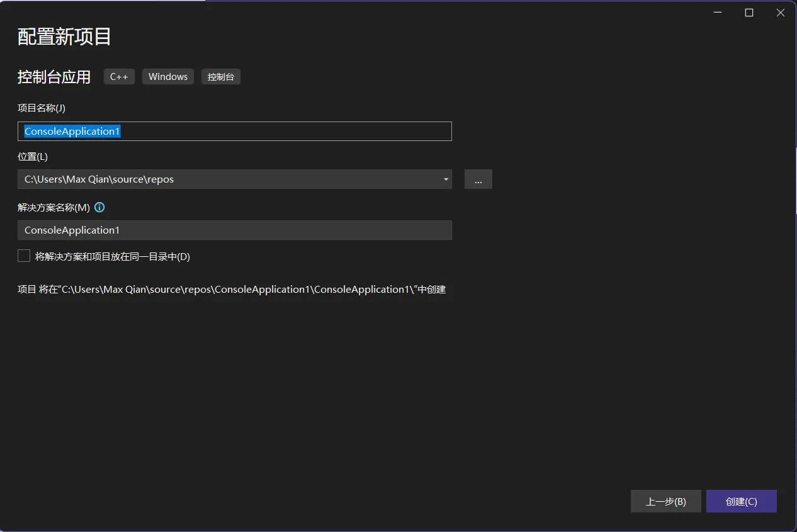Click the info icon beside 解决方案名称
The image size is (797, 532).
tap(99, 207)
